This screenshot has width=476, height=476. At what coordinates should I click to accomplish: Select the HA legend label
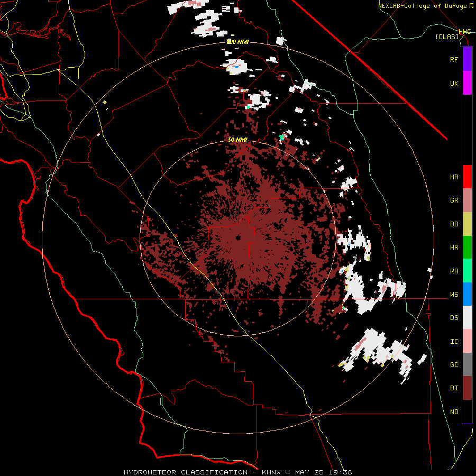(x=454, y=177)
